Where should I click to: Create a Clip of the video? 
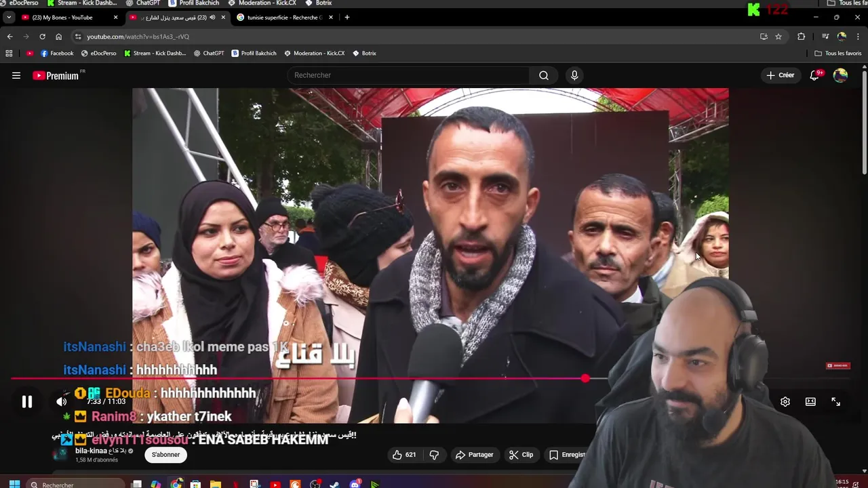(x=521, y=455)
